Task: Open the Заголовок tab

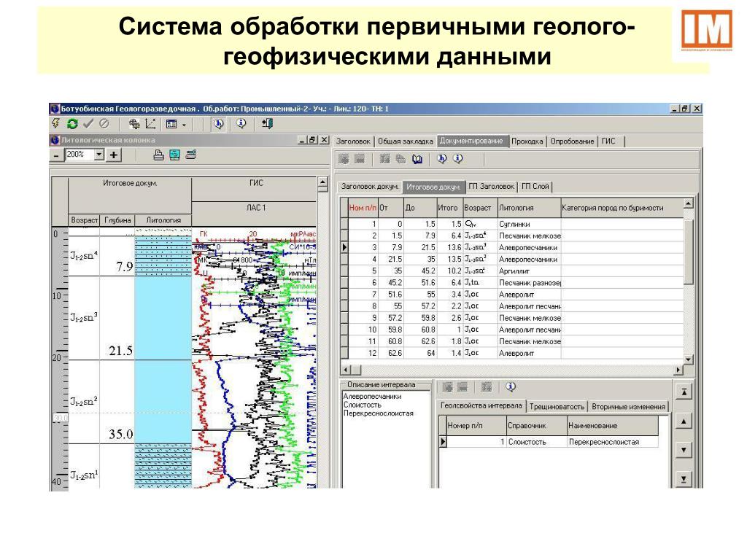Action: [353, 141]
